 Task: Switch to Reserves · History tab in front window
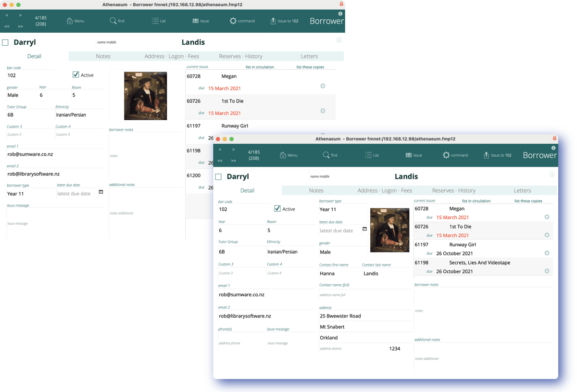tap(453, 190)
